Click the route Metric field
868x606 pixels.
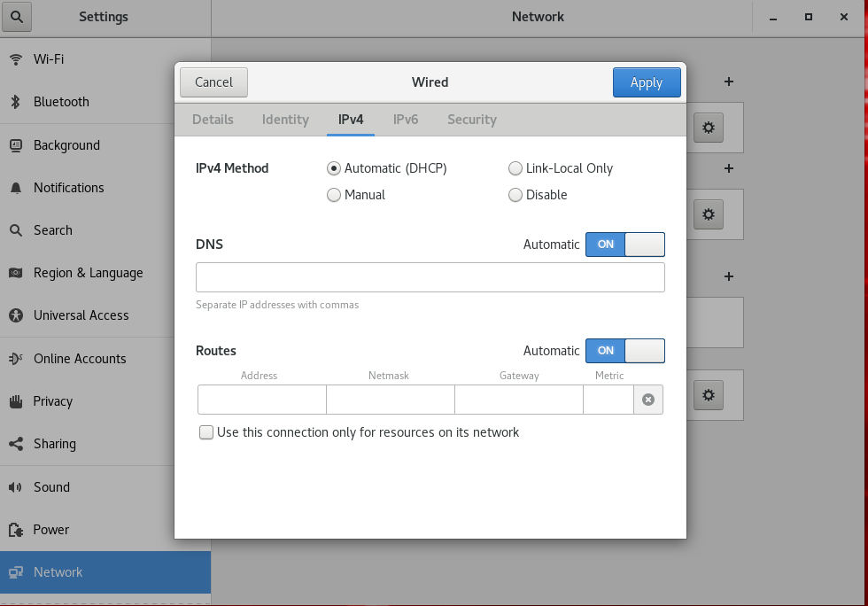pyautogui.click(x=608, y=400)
